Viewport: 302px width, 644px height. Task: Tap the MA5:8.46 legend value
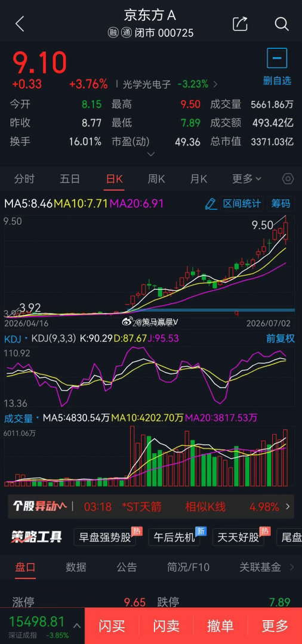click(x=29, y=203)
